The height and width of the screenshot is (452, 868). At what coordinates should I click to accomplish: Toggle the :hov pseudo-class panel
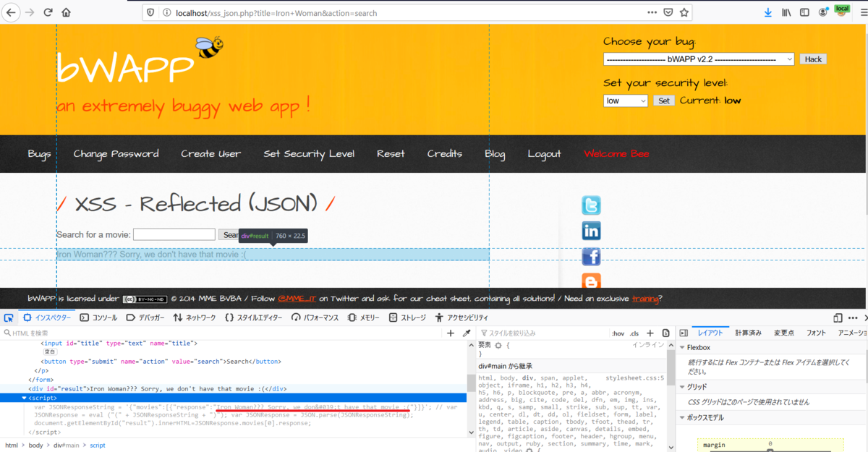[618, 333]
